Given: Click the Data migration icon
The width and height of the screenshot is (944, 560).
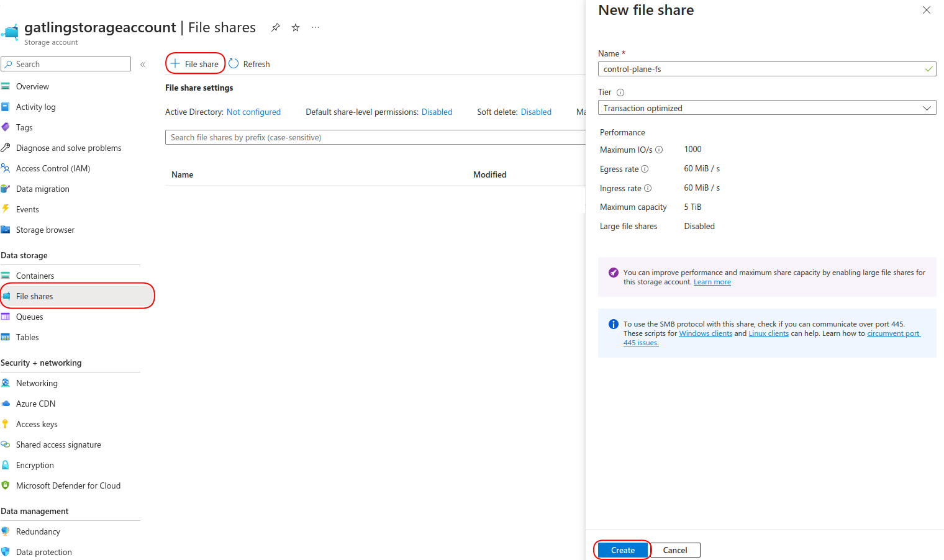Looking at the screenshot, I should pos(6,189).
